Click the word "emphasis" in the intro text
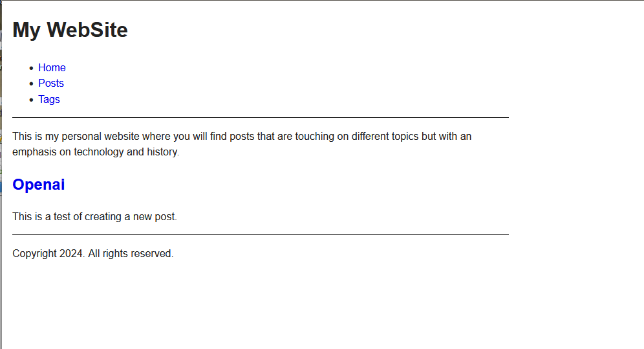This screenshot has width=644, height=349. pos(33,152)
